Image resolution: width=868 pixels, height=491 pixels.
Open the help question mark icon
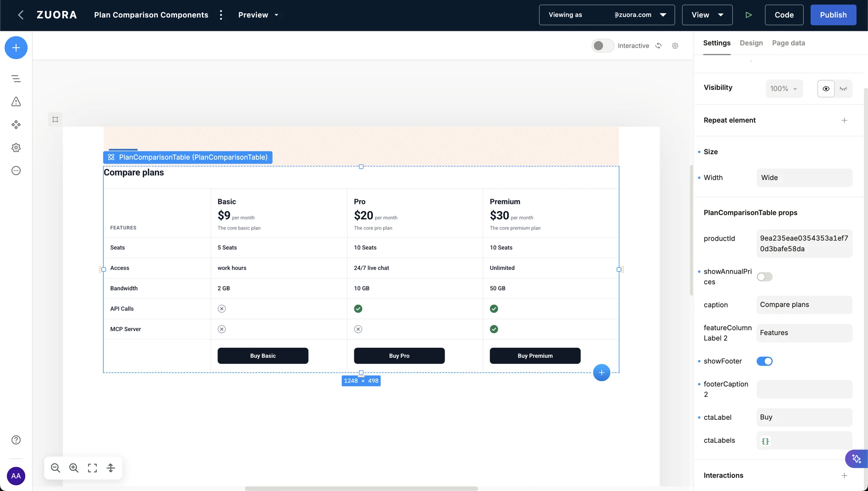16,440
